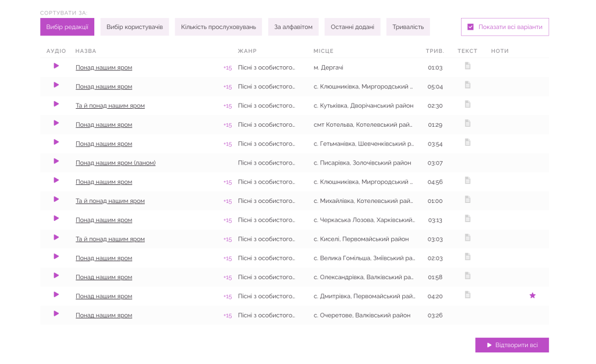Uncheck 'Показати всі варіанти' checkbox
Viewport: 596px width, 364px height.
click(471, 27)
